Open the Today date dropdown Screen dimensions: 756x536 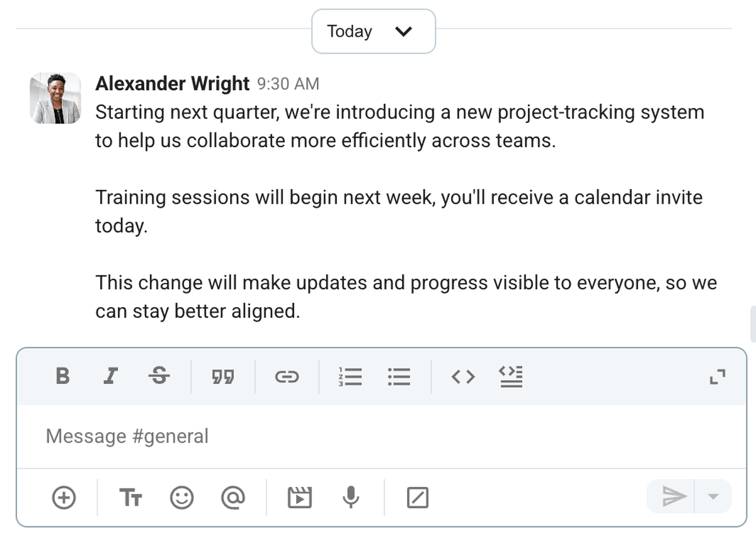[x=373, y=31]
